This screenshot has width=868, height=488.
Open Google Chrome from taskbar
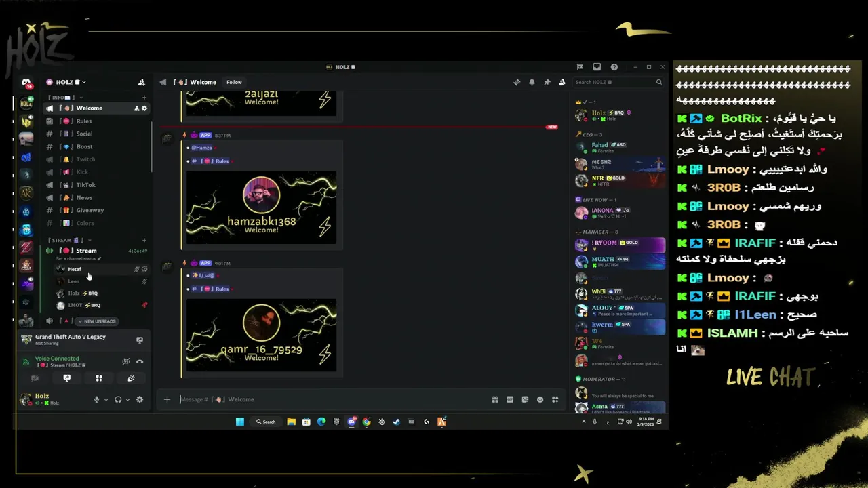click(366, 422)
